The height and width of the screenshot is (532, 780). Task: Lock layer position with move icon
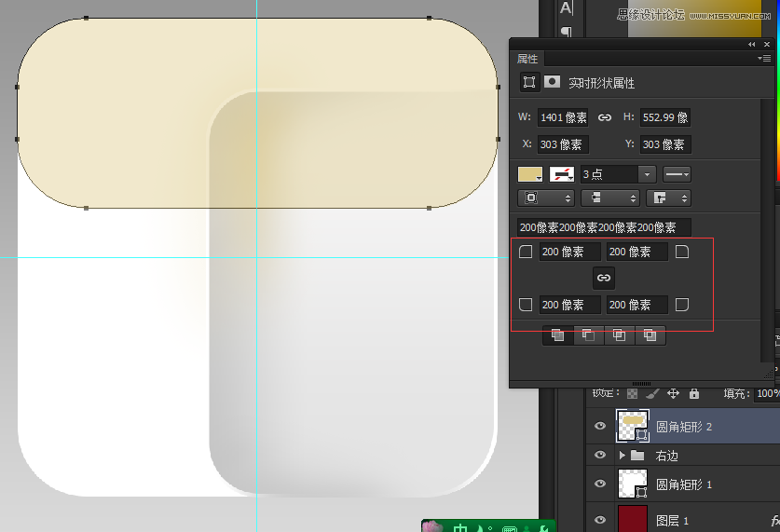click(673, 394)
